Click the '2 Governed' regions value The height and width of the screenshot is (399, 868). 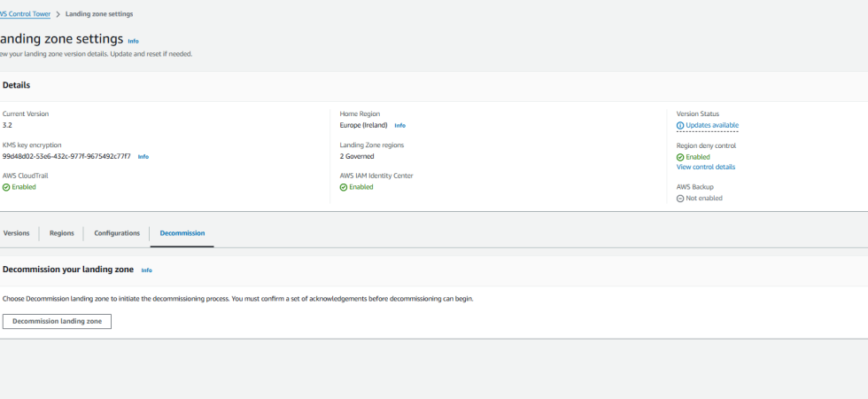357,156
